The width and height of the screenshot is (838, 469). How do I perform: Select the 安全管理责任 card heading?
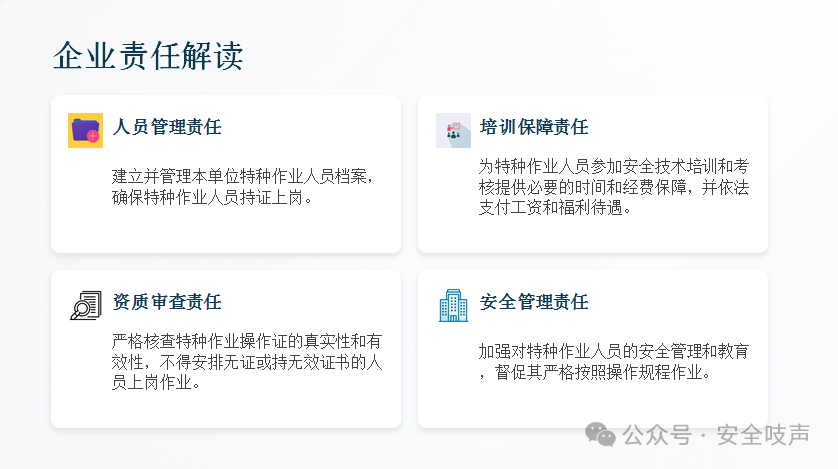pos(534,301)
